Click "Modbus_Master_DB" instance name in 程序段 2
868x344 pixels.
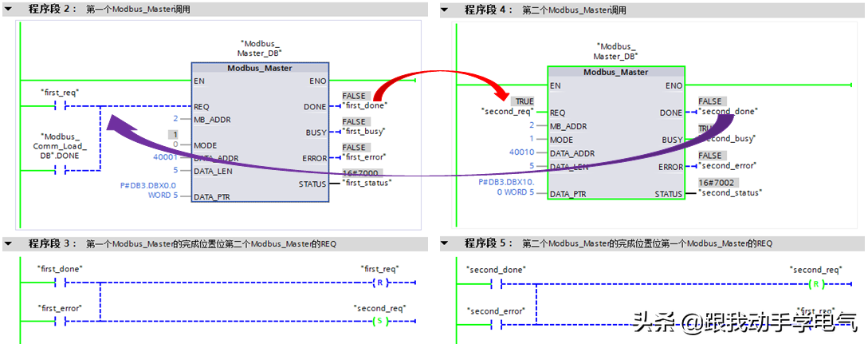coord(260,48)
